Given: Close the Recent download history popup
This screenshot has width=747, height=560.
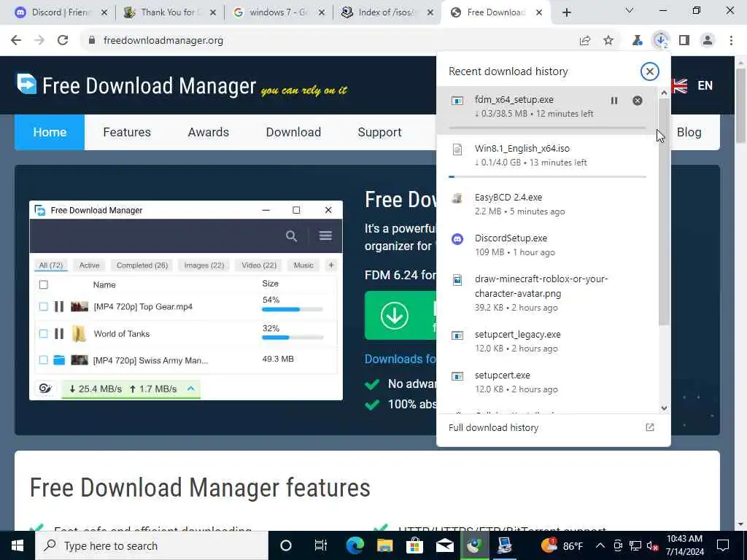Looking at the screenshot, I should tap(649, 71).
